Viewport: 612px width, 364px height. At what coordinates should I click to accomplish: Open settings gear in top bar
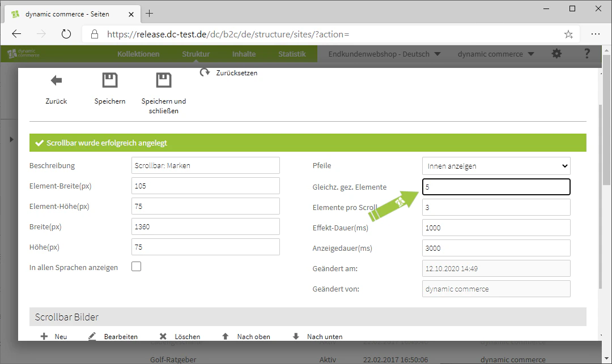(556, 54)
